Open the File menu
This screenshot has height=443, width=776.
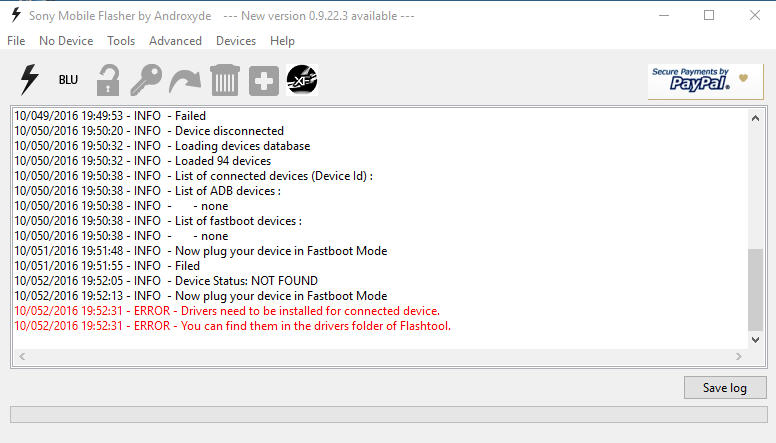[x=16, y=41]
